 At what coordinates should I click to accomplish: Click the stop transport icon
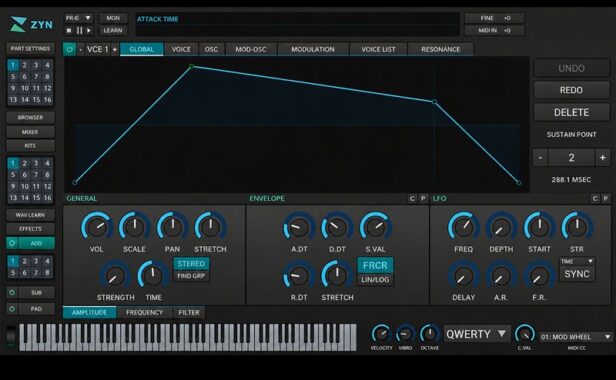coord(69,30)
